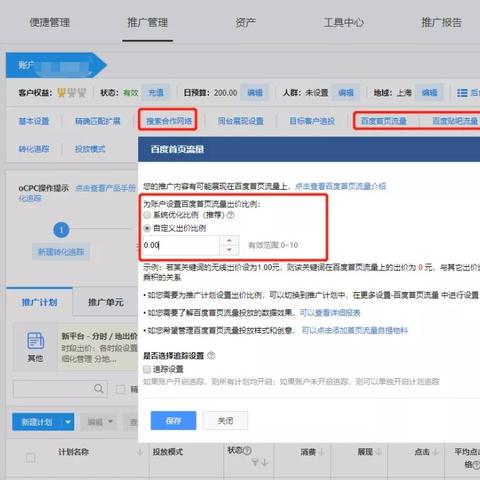The width and height of the screenshot is (480, 480).
Task: Switch to 推广单元 tab
Action: tap(106, 302)
